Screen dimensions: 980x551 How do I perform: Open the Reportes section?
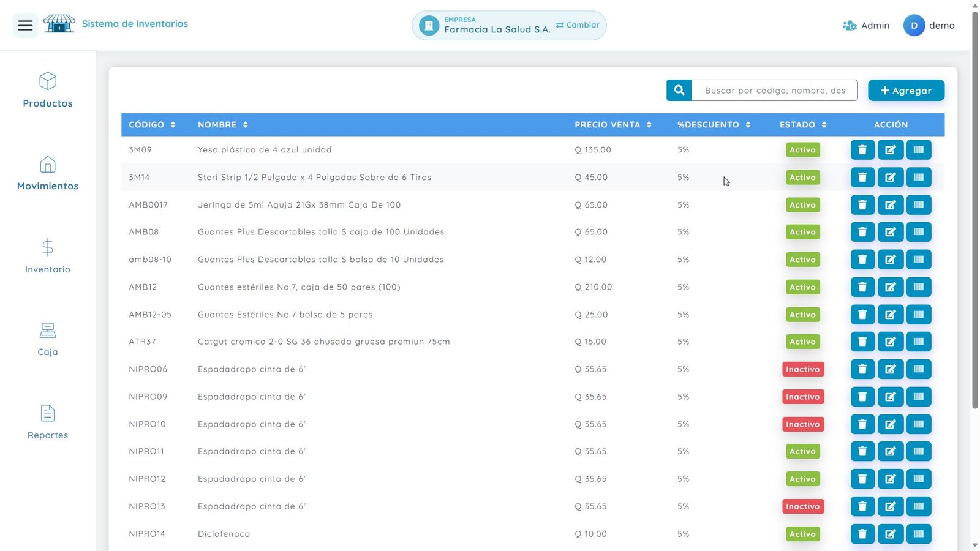48,422
